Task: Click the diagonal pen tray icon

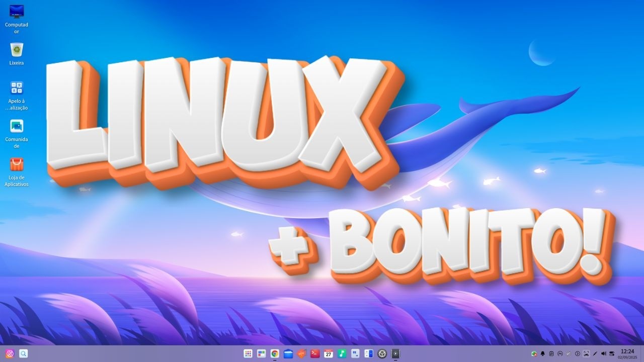Action: 595,353
